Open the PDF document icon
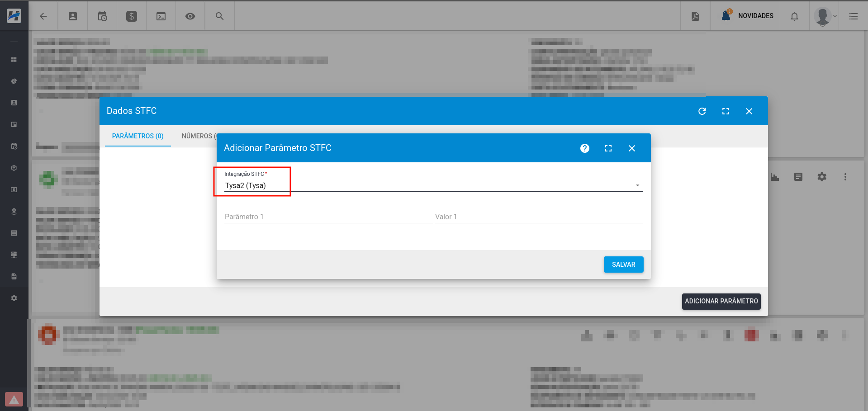The image size is (868, 411). 695,16
